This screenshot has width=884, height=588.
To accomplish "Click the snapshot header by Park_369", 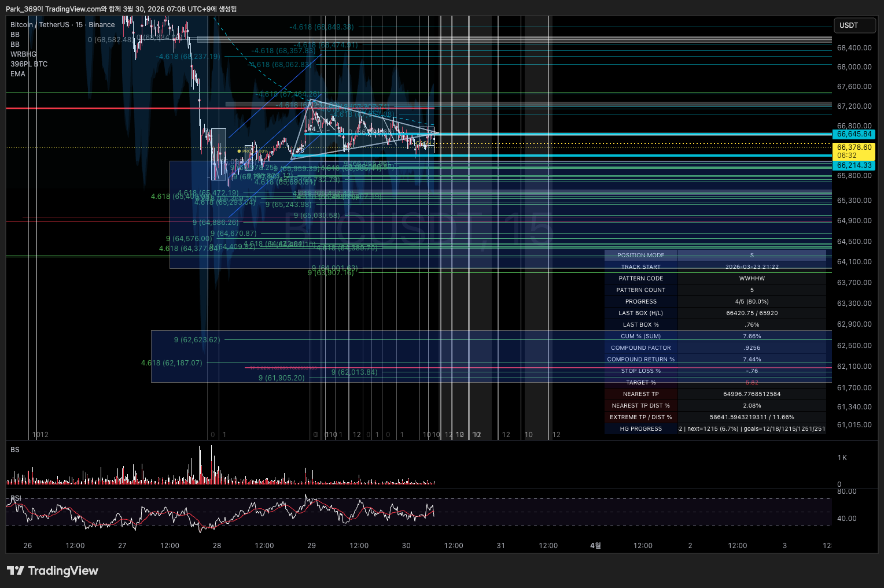I will pyautogui.click(x=121, y=9).
